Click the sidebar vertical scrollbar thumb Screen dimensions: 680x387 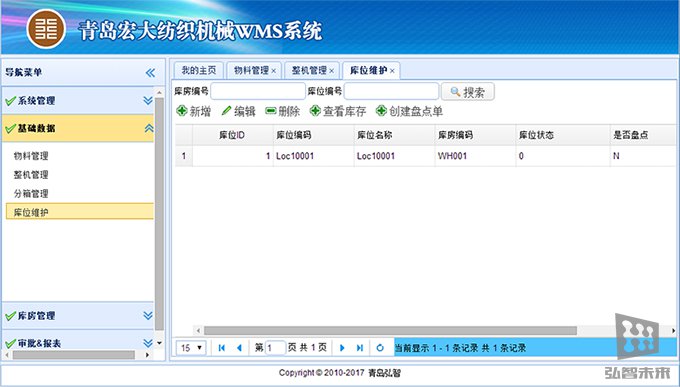(159, 213)
